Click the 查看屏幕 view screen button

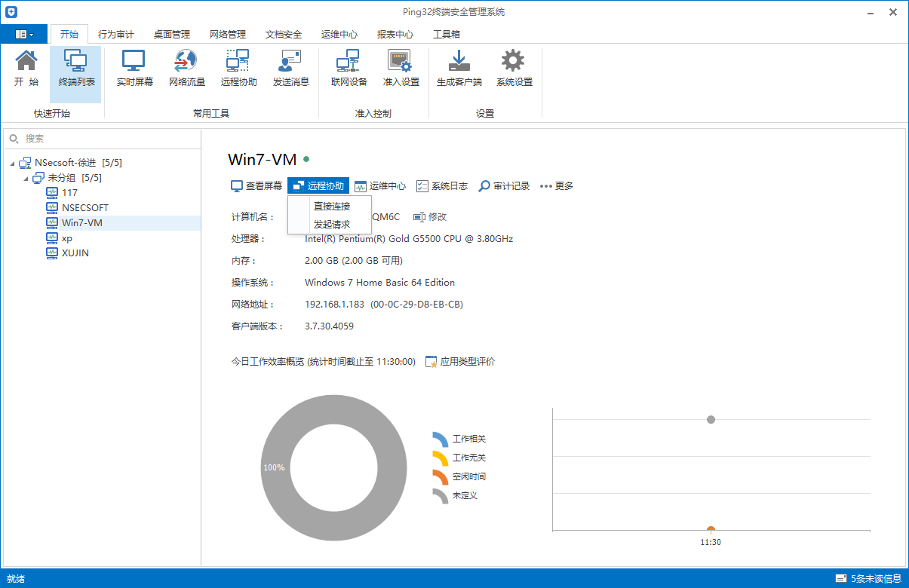(x=256, y=185)
